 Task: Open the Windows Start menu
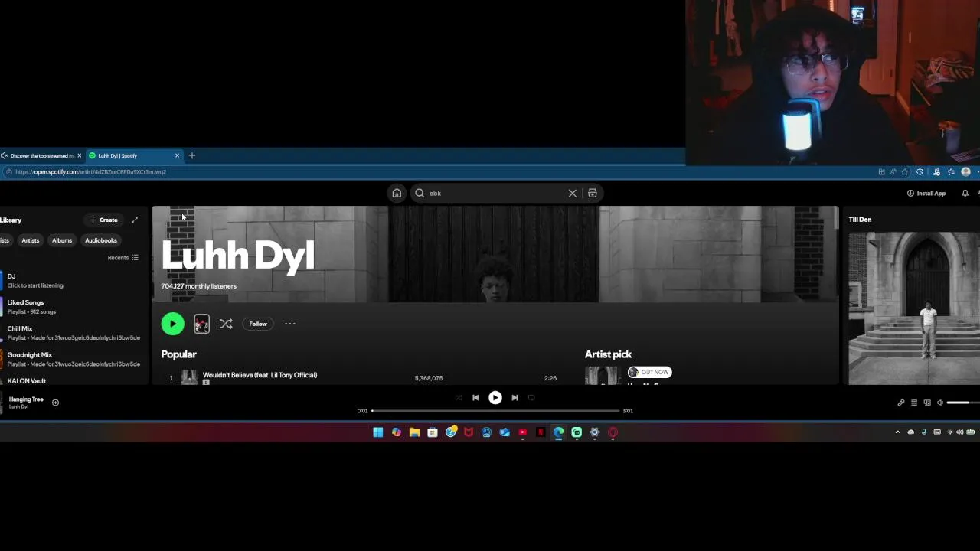tap(378, 432)
